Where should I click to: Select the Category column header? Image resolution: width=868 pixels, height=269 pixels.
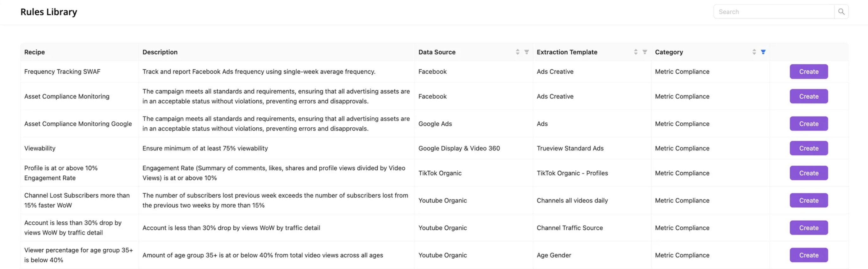click(x=669, y=52)
